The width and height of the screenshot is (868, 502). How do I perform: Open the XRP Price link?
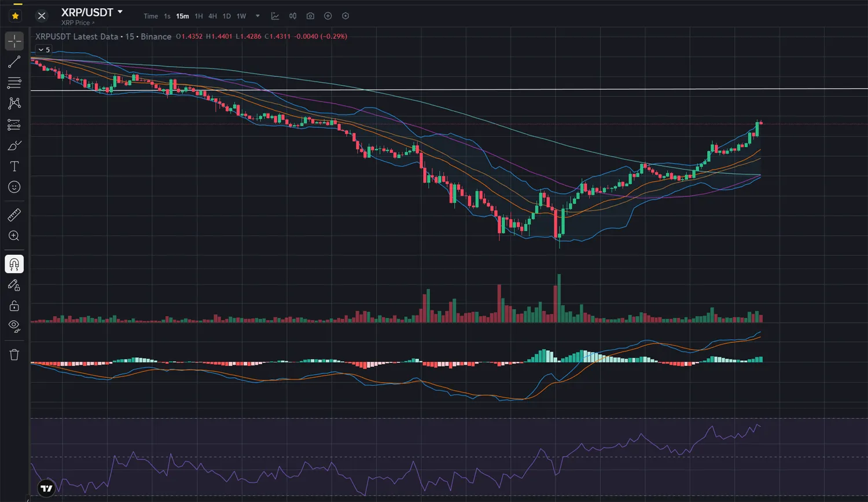(78, 23)
